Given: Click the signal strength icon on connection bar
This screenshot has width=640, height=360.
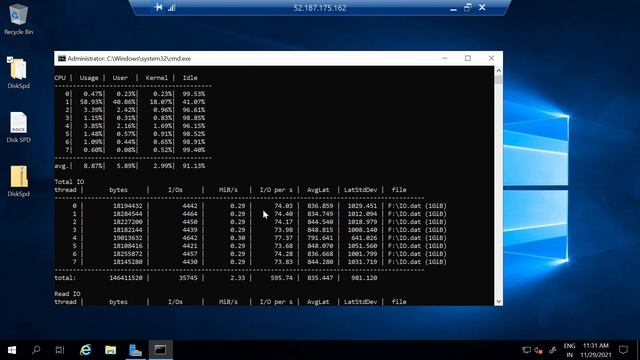Looking at the screenshot, I should coord(171,7).
